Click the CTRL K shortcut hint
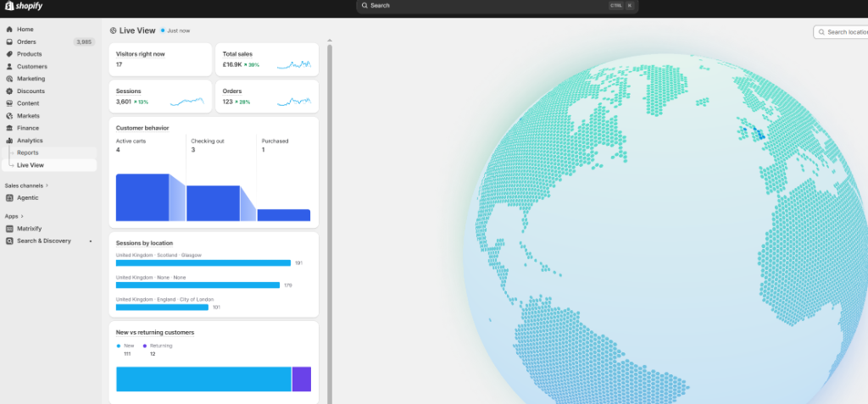The width and height of the screenshot is (868, 404). pyautogui.click(x=621, y=6)
